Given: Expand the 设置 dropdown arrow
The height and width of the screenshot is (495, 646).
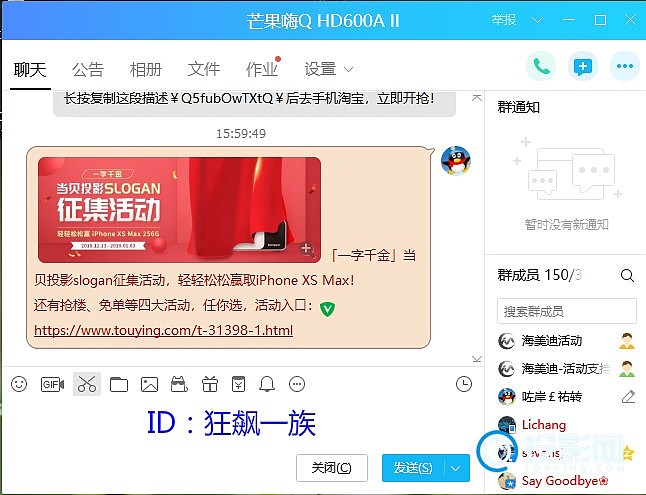Looking at the screenshot, I should [x=349, y=69].
